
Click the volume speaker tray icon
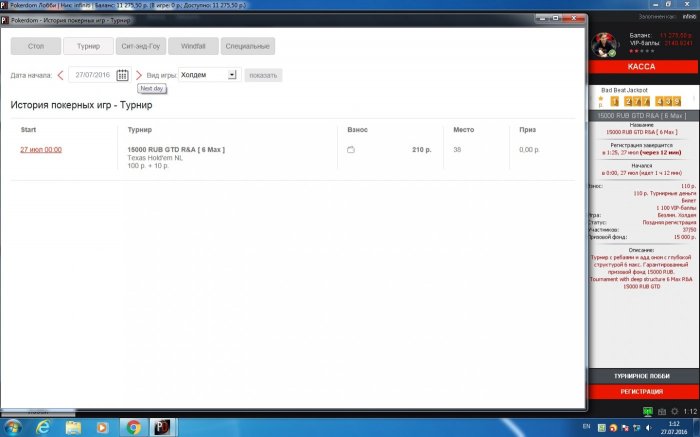pos(649,428)
